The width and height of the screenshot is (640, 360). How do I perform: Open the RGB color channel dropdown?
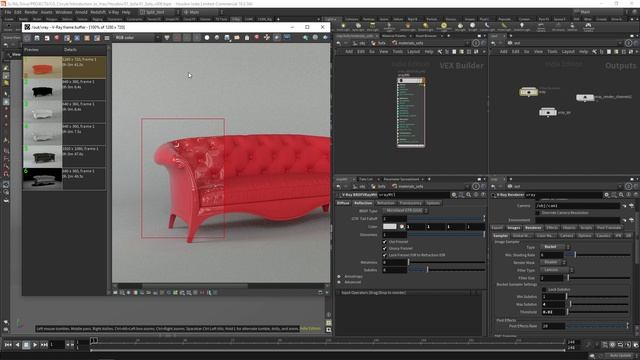(137, 38)
